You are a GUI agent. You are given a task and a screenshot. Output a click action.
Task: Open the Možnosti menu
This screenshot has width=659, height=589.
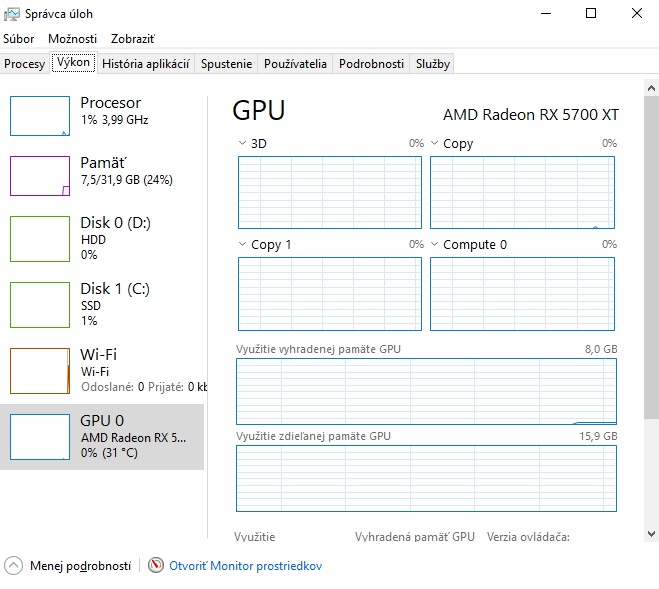pos(72,38)
